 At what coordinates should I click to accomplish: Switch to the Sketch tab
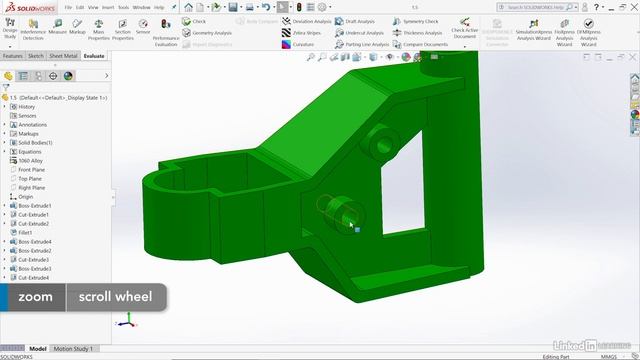(36, 56)
